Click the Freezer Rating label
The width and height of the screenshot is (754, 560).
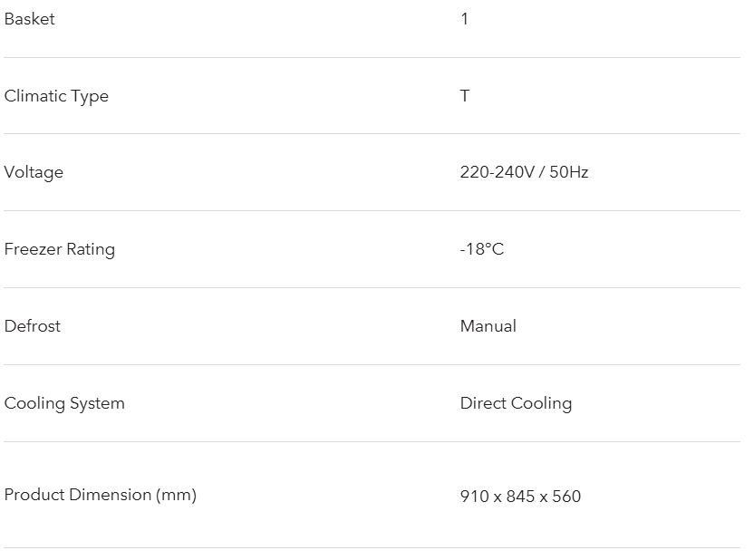60,249
